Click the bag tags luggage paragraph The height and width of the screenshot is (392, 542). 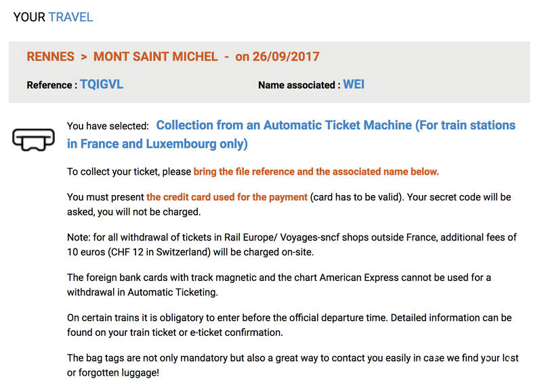tap(293, 365)
